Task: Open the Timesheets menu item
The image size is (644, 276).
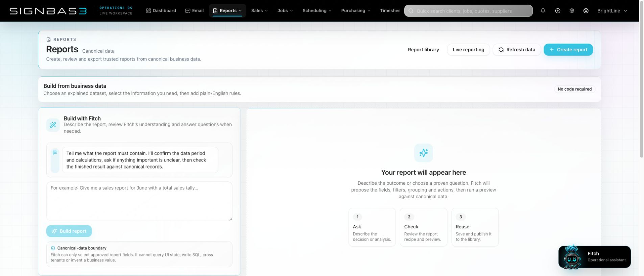Action: 390,11
